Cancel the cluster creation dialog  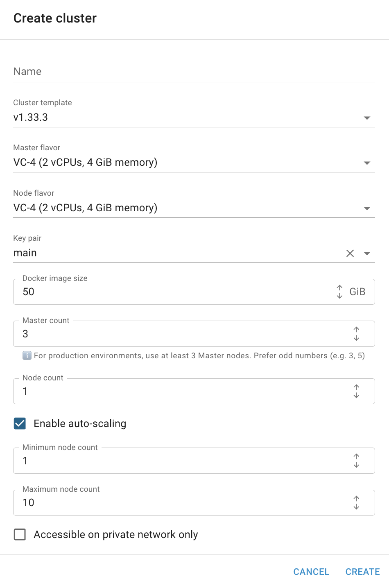pyautogui.click(x=311, y=572)
